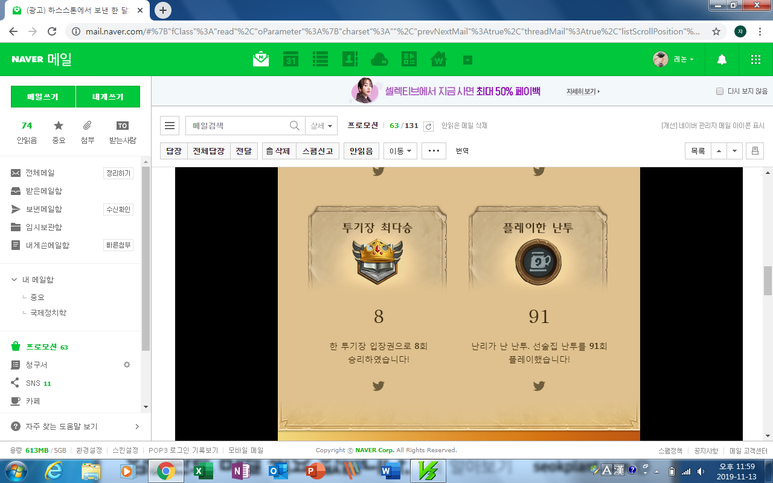Open the 프로모션 folder
Screen dimensions: 773x483
41,347
